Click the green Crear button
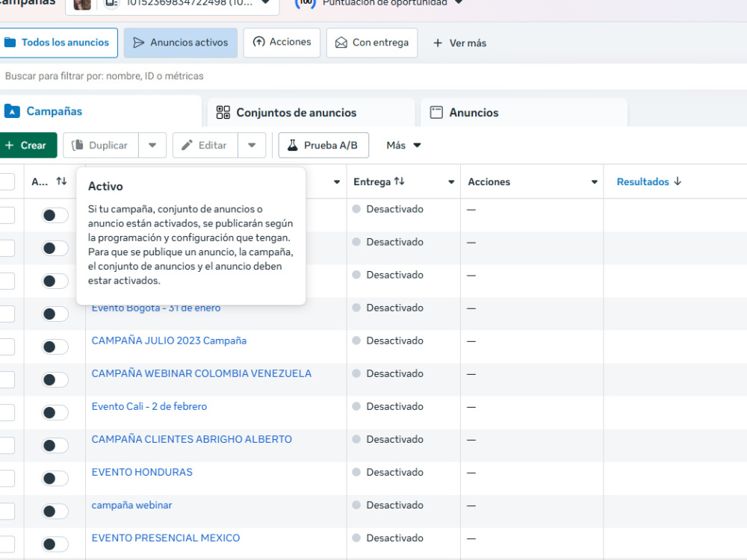The width and height of the screenshot is (747, 560). tap(28, 146)
